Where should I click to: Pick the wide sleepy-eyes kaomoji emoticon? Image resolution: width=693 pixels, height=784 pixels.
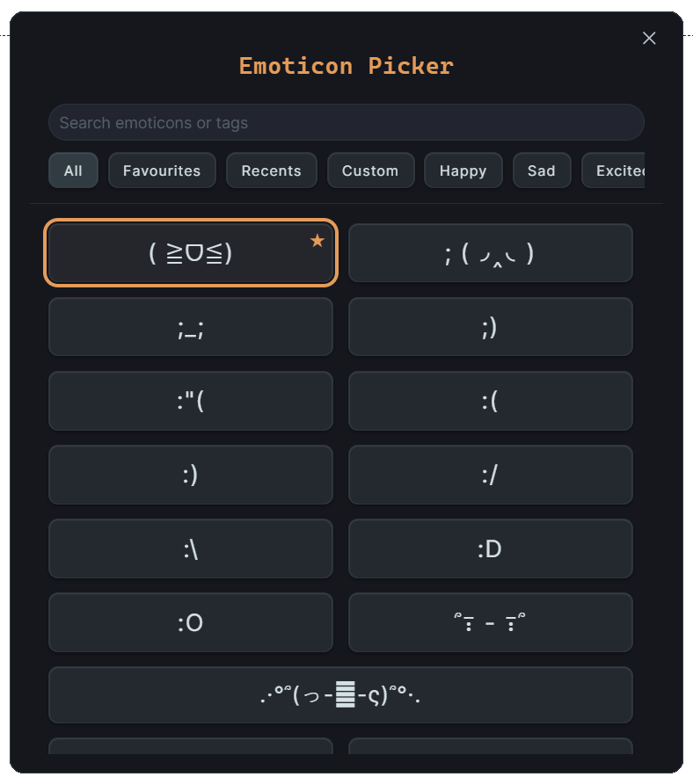(x=490, y=622)
